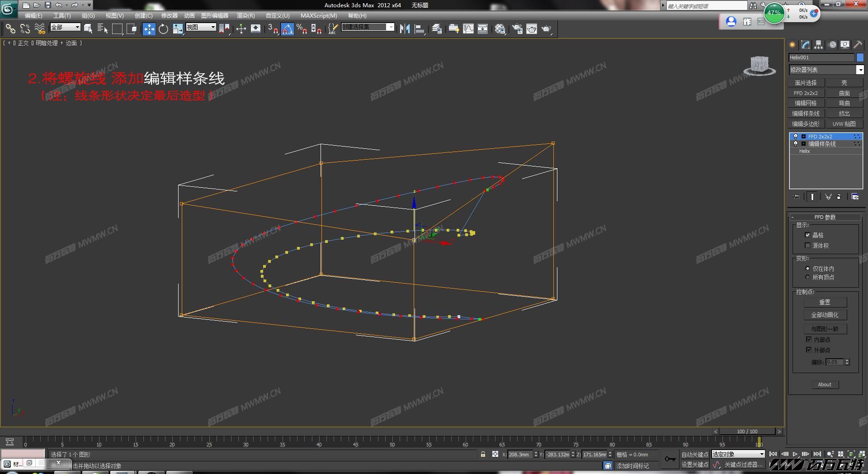Click the time slider showing 100 / 100
This screenshot has height=474, width=868.
(747, 431)
